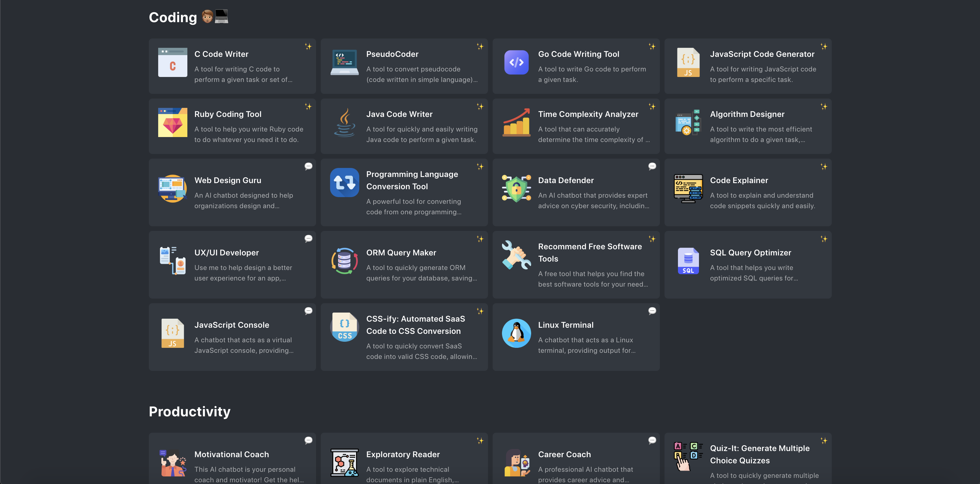Click the Java coffee cup icon

344,122
